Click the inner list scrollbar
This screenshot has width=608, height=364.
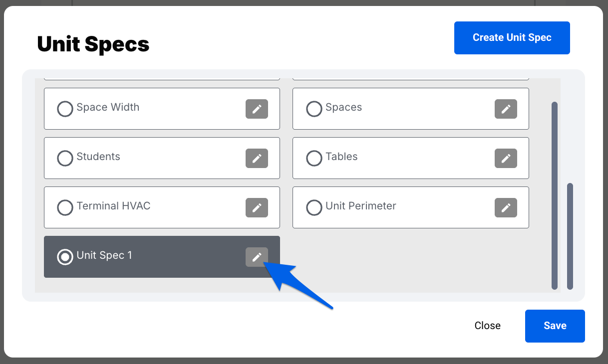point(554,194)
